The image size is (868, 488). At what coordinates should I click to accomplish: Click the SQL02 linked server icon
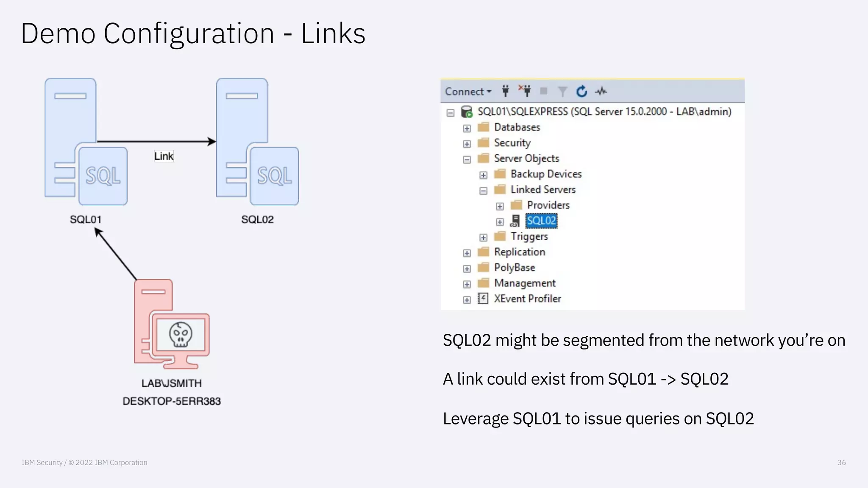[515, 221]
